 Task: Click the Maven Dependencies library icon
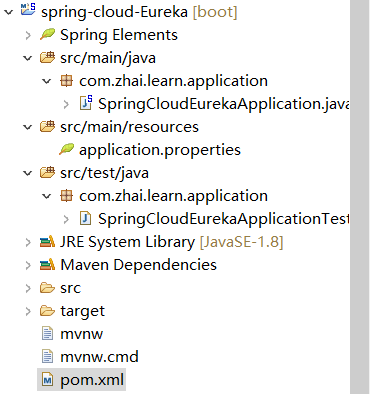[x=47, y=265]
